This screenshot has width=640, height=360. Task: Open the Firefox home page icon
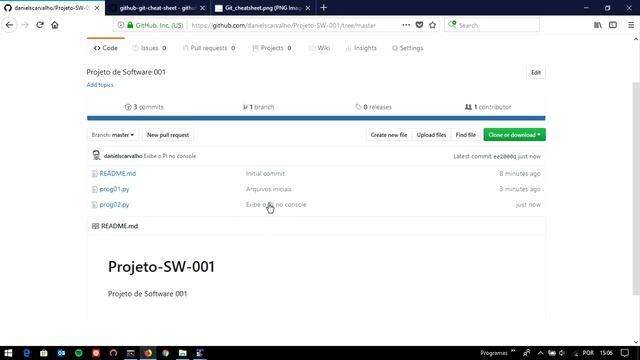pyautogui.click(x=55, y=25)
